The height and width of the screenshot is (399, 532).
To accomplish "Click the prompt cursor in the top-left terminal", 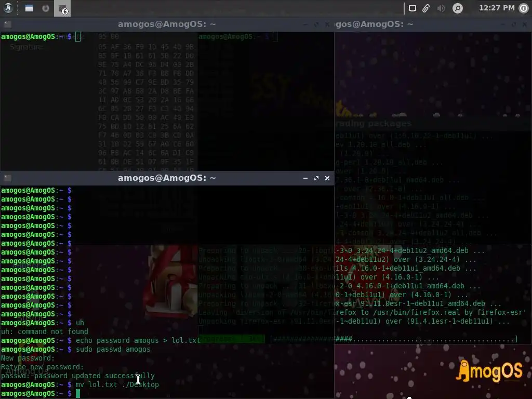I will [78, 37].
